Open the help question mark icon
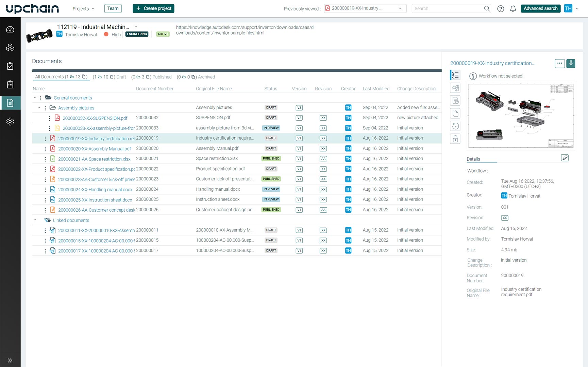This screenshot has width=588, height=367. click(500, 9)
